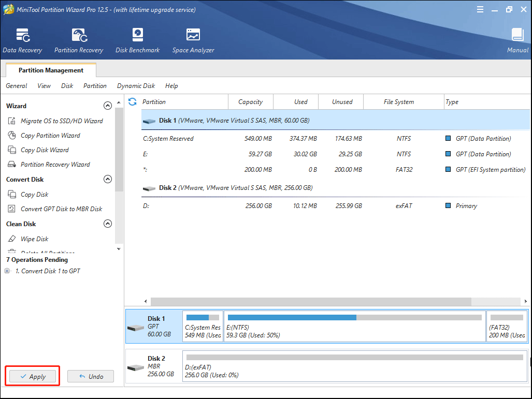This screenshot has height=399, width=532.
Task: Open Space Analyzer tool
Action: click(x=193, y=41)
